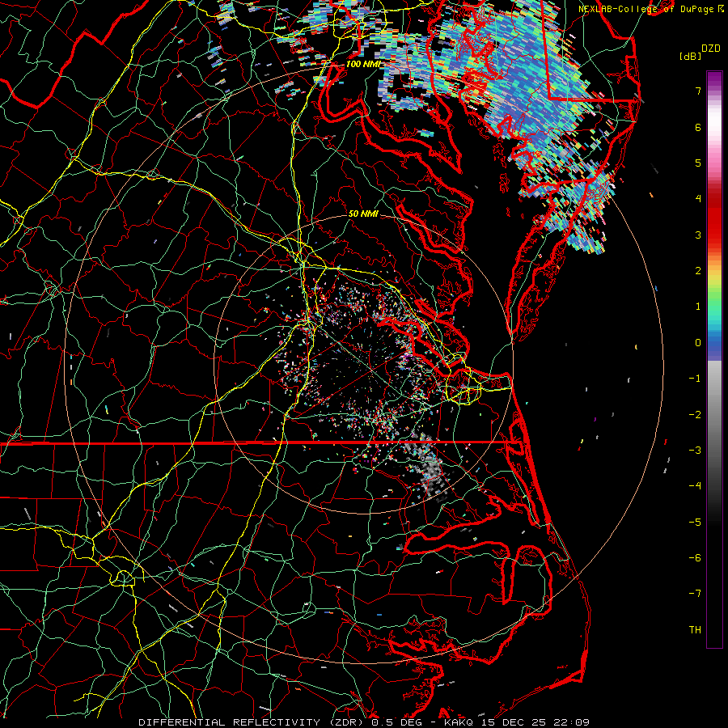Click the "KAKQ" radar site identifier

pos(459,722)
